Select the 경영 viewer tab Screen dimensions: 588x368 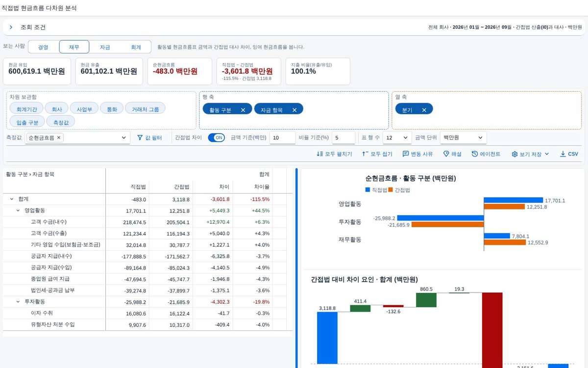click(44, 47)
